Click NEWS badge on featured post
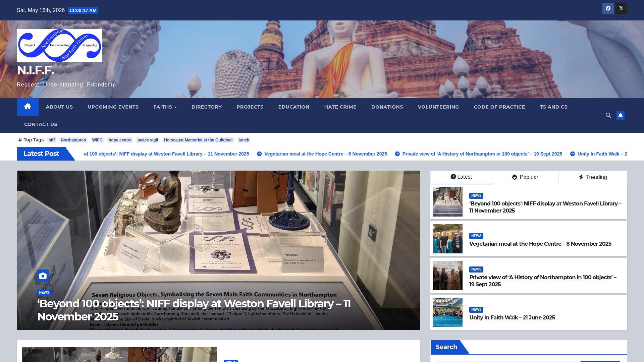This screenshot has height=362, width=644. [44, 293]
